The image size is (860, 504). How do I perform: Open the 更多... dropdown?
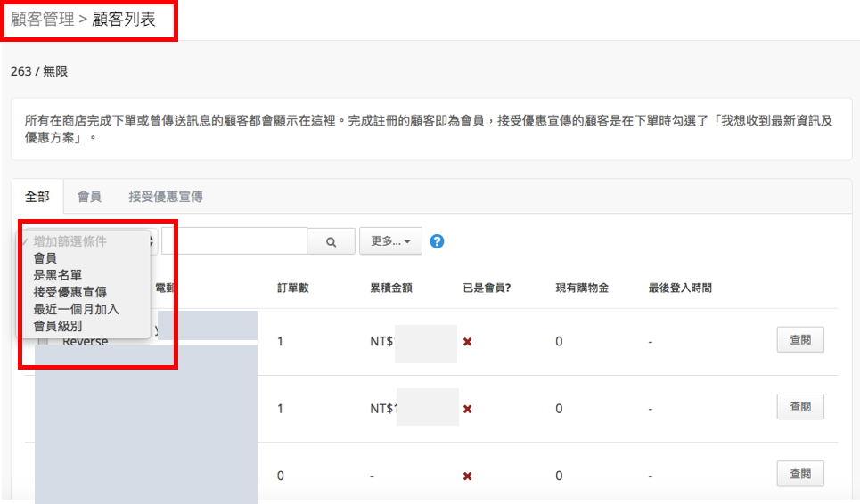[x=390, y=241]
